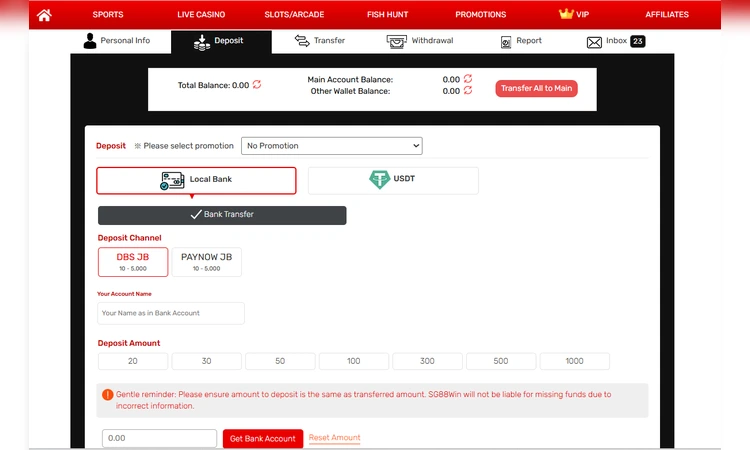Click the home icon in navigation bar
The image size is (750, 450).
(x=44, y=15)
